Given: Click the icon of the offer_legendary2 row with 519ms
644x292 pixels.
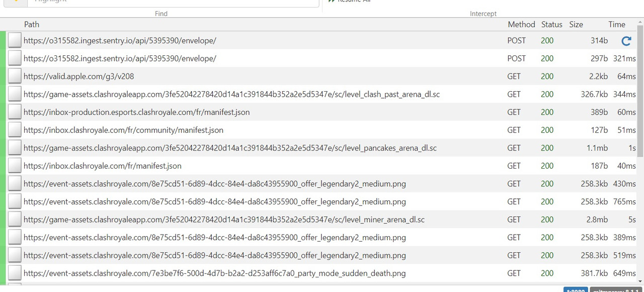Looking at the screenshot, I should (15, 255).
